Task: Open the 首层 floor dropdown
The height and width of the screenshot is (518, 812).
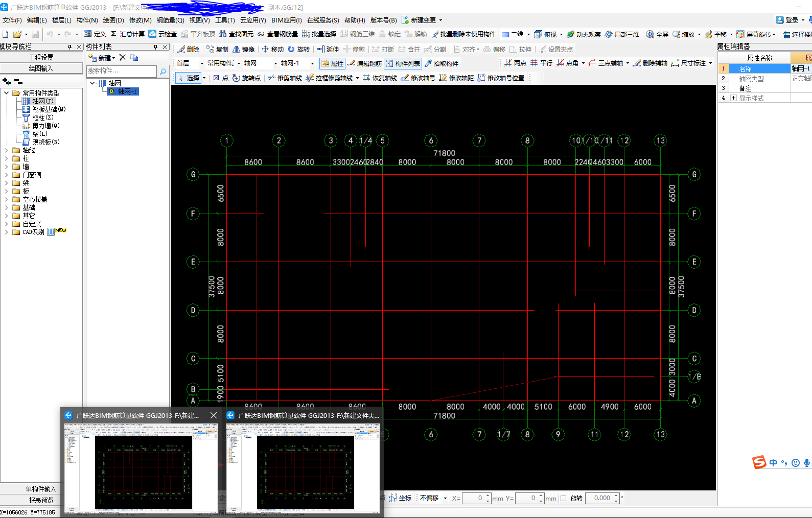Action: click(201, 64)
